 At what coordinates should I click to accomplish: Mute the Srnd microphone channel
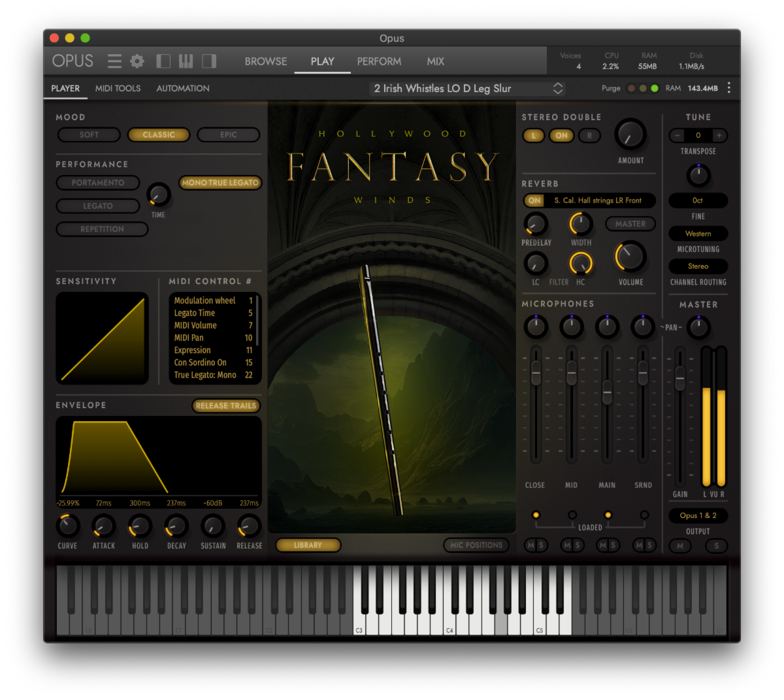638,545
